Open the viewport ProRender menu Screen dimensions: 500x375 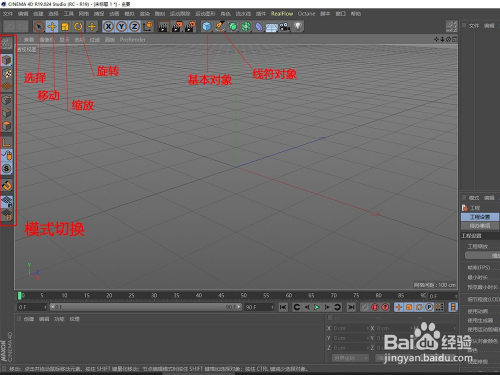point(133,40)
